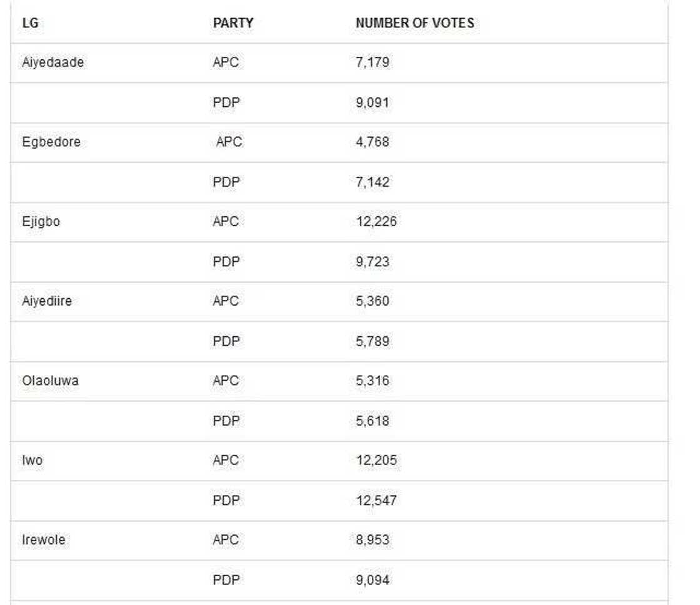700x605 pixels.
Task: Select the Olaoluwa cell
Action: tap(50, 381)
